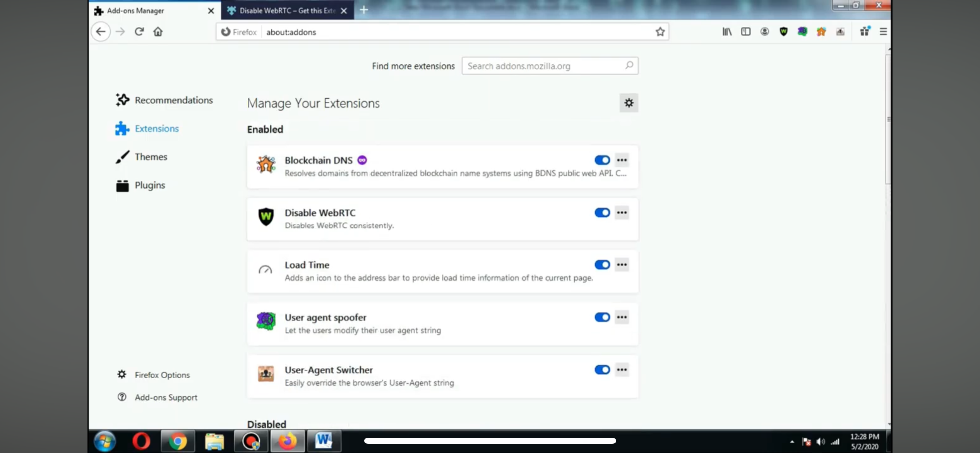The image size is (980, 453).
Task: Open Microsoft Word from the taskbar
Action: 324,441
